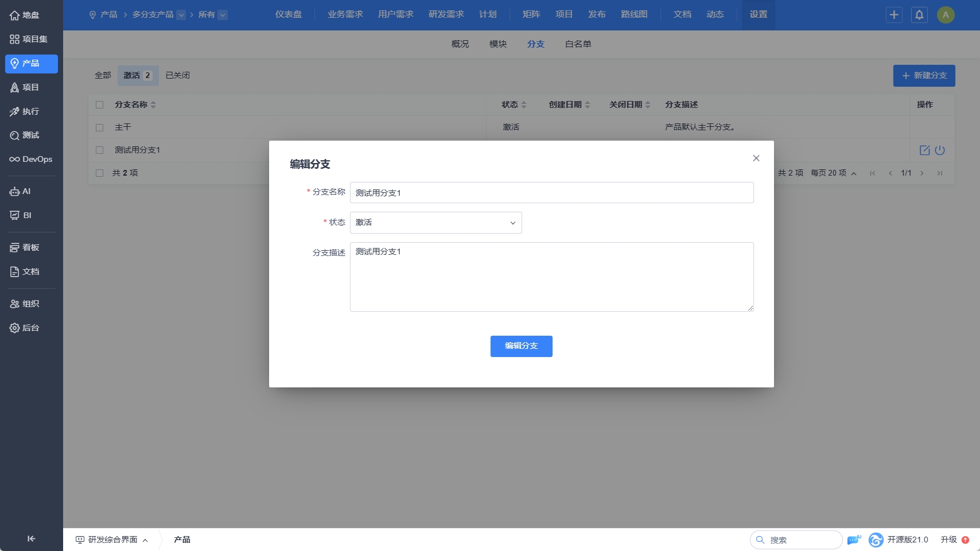The image size is (980, 551).
Task: Jump to the last page
Action: tap(940, 173)
